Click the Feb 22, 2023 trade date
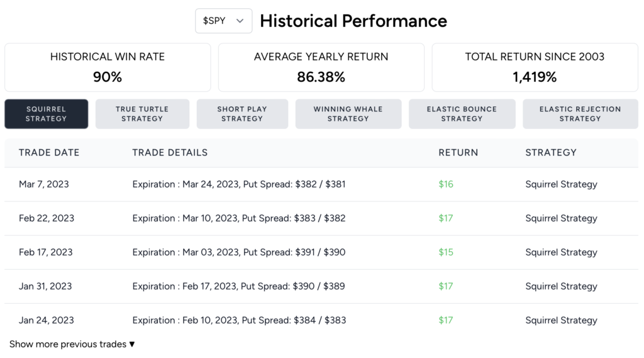 point(47,218)
